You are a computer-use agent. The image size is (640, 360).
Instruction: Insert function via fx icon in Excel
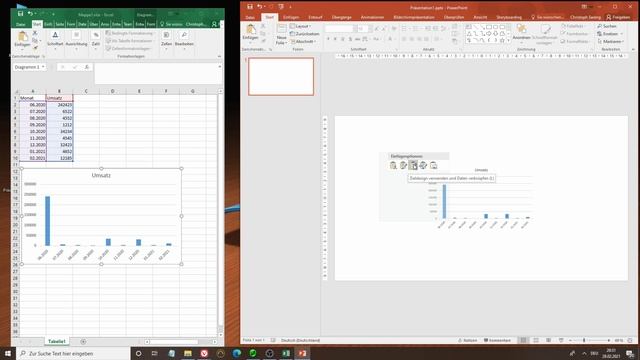(x=87, y=67)
